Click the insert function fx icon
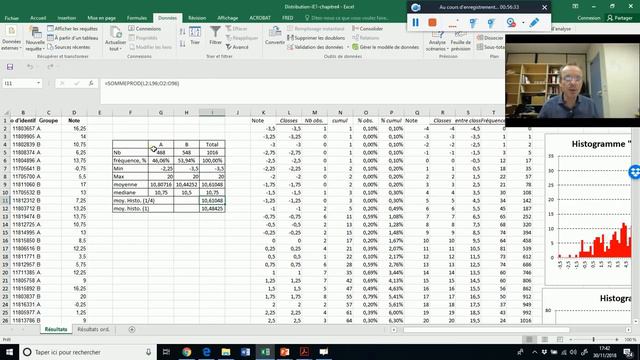Screen dimensions: 640x360 pos(91,83)
